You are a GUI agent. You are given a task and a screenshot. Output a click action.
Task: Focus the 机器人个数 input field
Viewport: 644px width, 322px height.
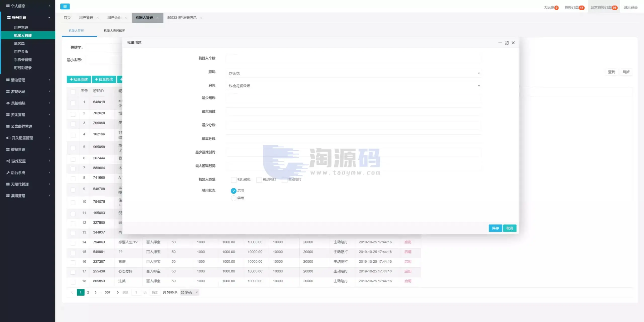(353, 58)
